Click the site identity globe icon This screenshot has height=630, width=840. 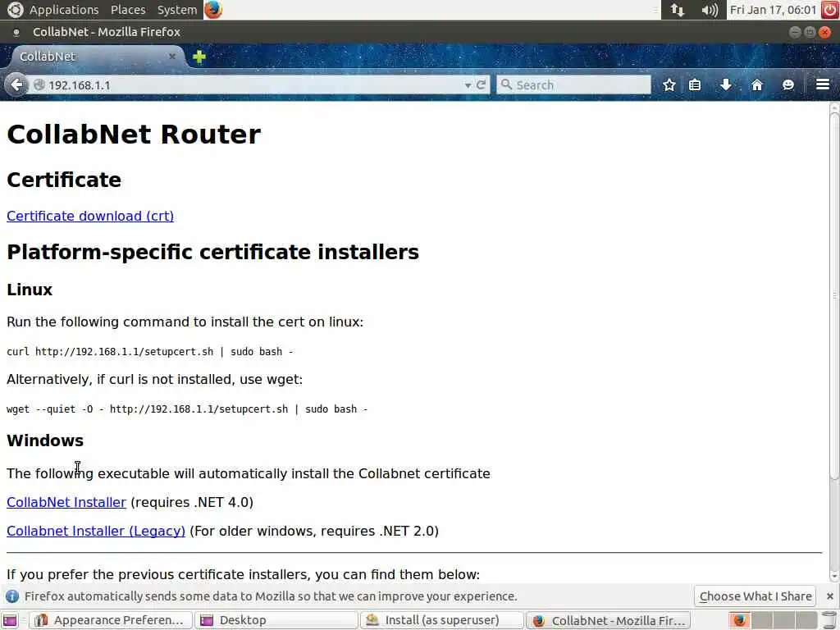39,84
